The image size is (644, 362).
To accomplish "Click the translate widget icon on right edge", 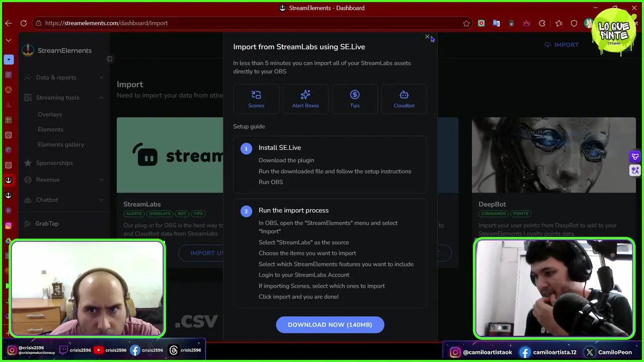I will tap(635, 171).
